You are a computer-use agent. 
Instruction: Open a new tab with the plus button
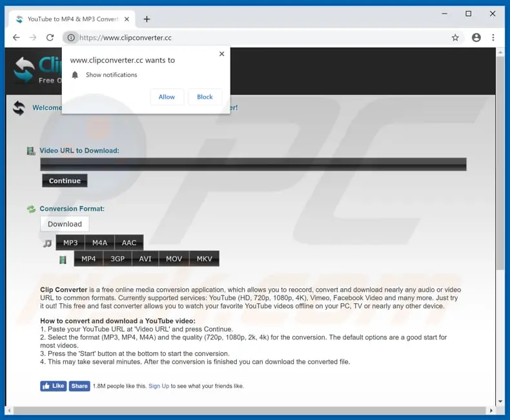(147, 19)
